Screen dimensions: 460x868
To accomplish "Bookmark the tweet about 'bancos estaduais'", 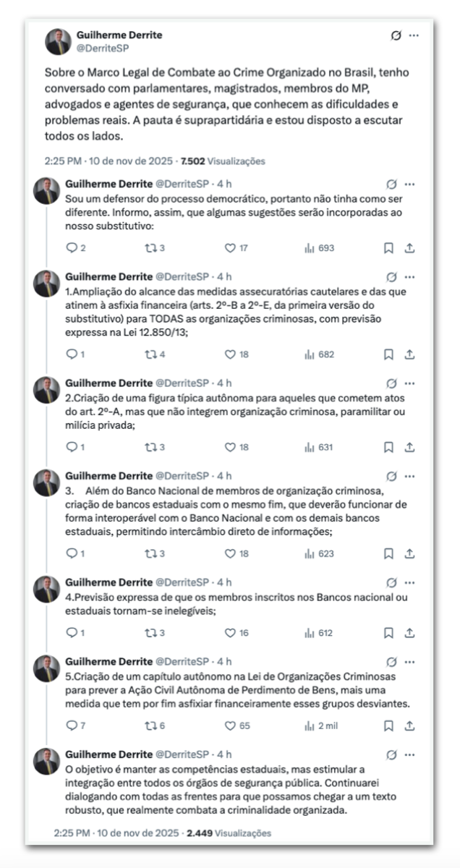I will point(388,553).
